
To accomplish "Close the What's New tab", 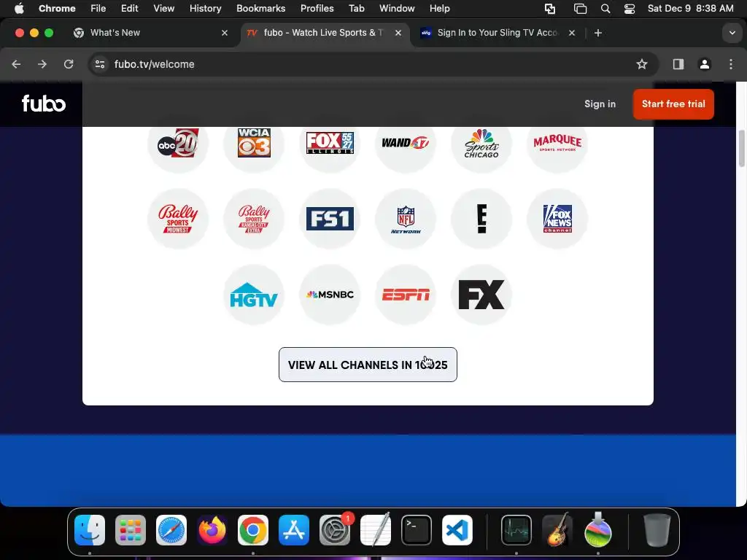I will [225, 33].
